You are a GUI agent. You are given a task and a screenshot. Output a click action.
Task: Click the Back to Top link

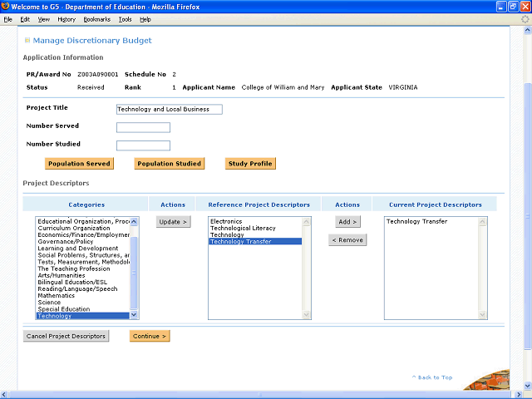[x=432, y=377]
